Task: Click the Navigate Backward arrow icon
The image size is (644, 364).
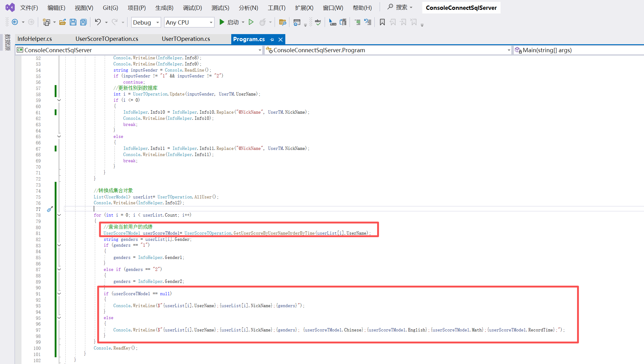Action: tap(15, 22)
